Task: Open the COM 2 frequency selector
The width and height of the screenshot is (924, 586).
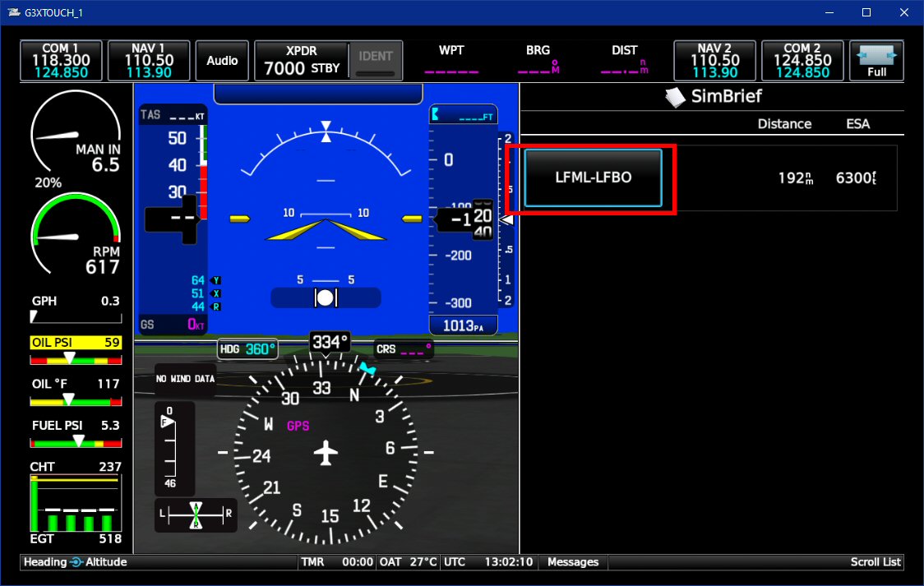Action: (802, 62)
